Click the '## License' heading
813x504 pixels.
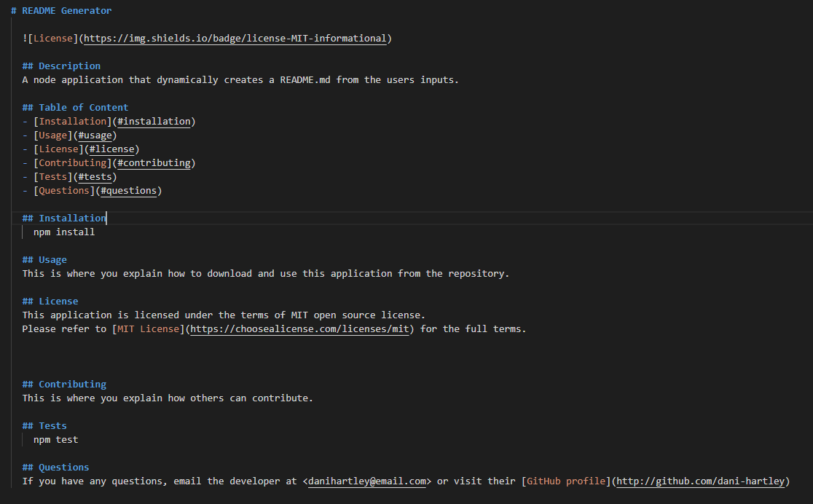(x=50, y=302)
